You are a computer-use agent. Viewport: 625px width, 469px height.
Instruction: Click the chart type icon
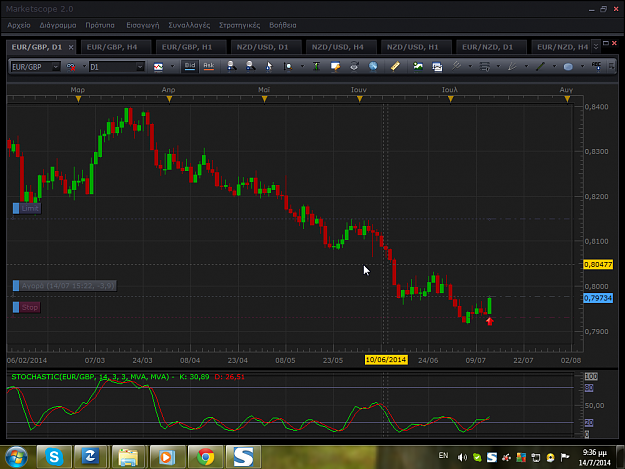coord(158,67)
